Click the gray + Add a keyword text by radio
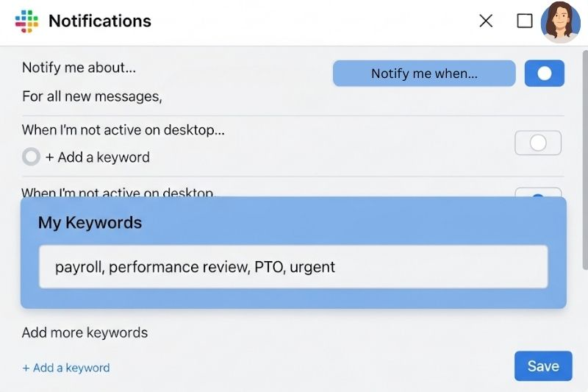The height and width of the screenshot is (392, 588). tap(98, 157)
